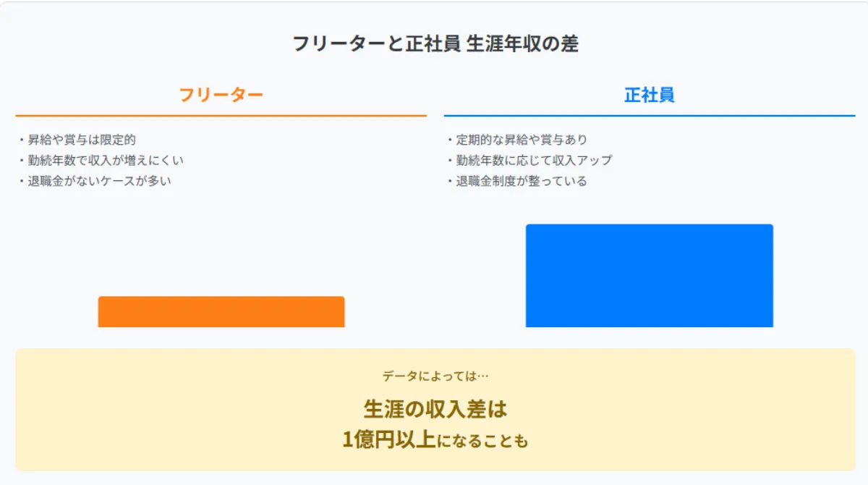868x485 pixels.
Task: Select the orange フリーター column heading
Action: [x=221, y=95]
